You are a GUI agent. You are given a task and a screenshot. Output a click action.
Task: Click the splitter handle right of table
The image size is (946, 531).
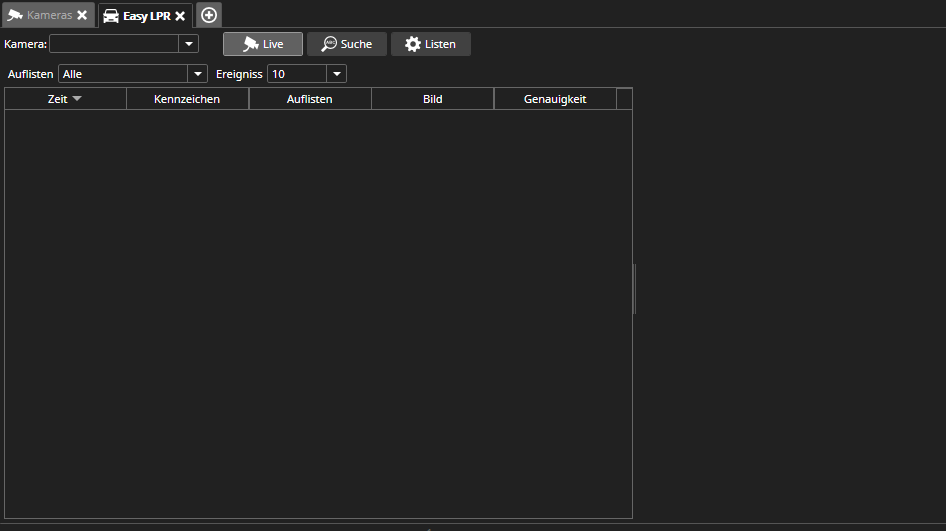635,289
